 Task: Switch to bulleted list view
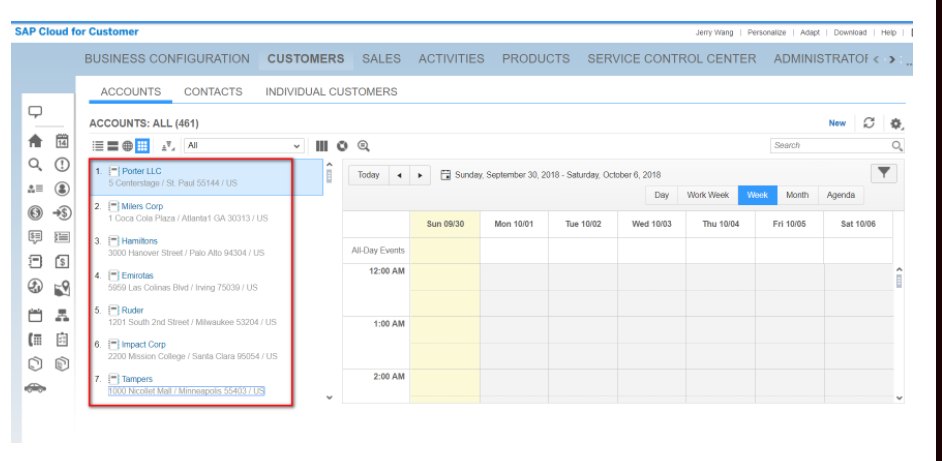tap(98, 145)
